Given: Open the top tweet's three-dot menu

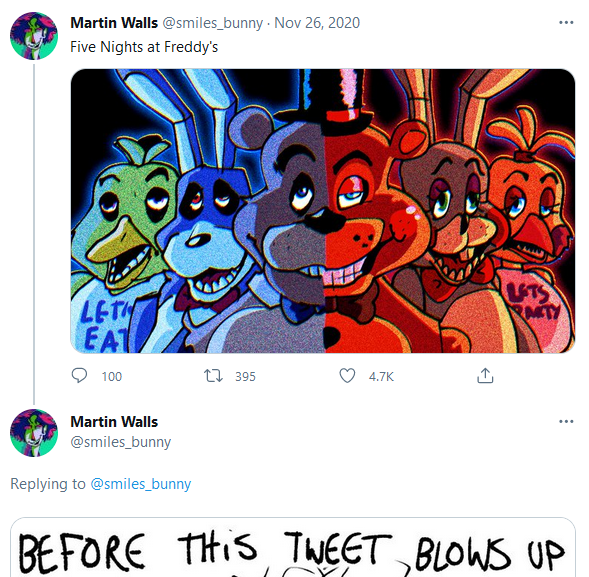Looking at the screenshot, I should [x=566, y=23].
